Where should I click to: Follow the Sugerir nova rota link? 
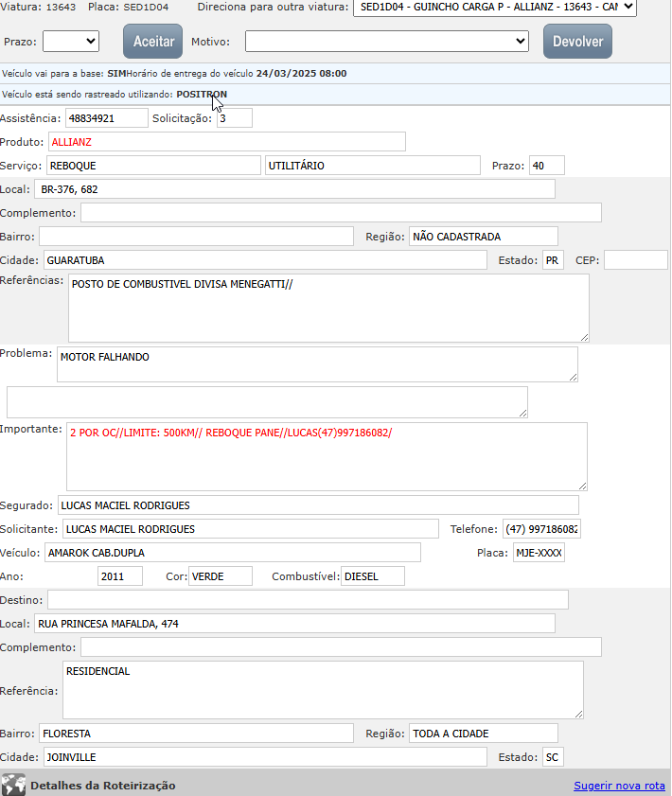point(619,786)
